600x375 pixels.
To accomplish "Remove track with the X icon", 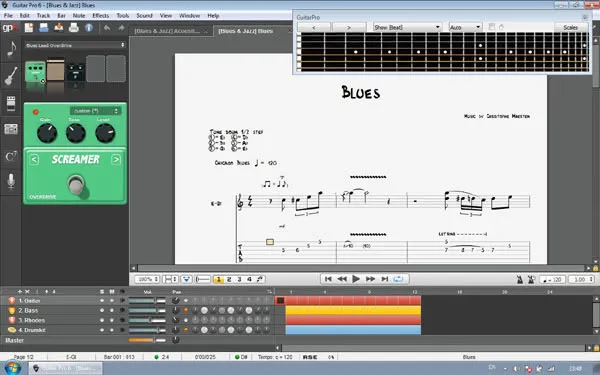I will pos(27,292).
